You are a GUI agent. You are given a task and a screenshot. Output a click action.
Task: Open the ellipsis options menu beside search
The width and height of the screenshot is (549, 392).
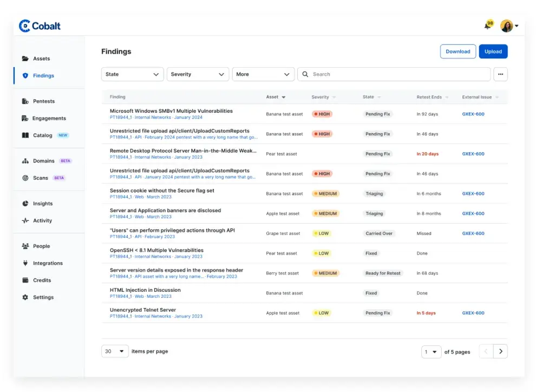coord(500,74)
